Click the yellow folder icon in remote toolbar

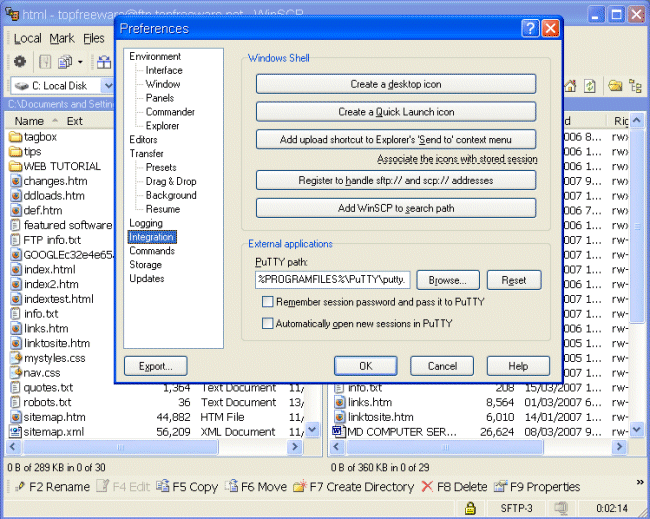[x=615, y=86]
